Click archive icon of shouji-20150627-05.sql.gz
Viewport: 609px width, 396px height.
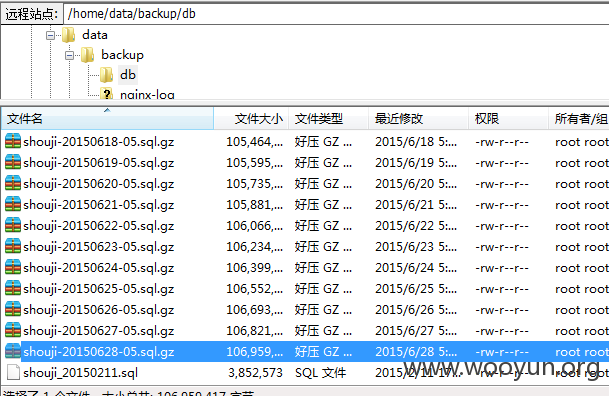(13, 330)
